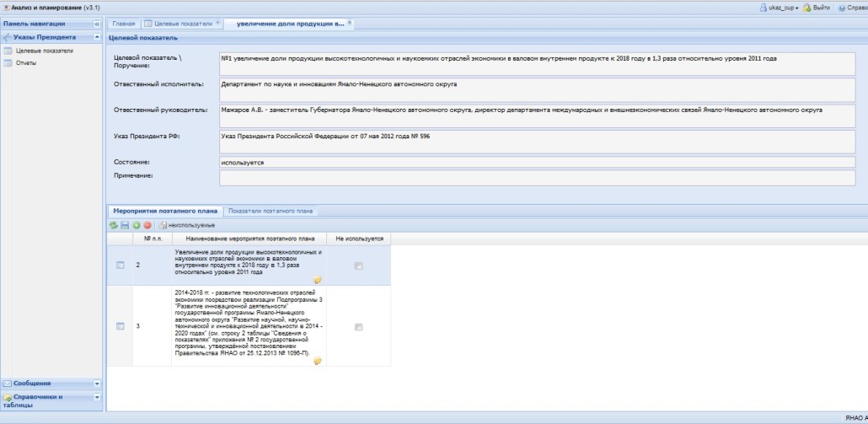Click the Целевой показатель \ Поручение text field

click(x=537, y=64)
